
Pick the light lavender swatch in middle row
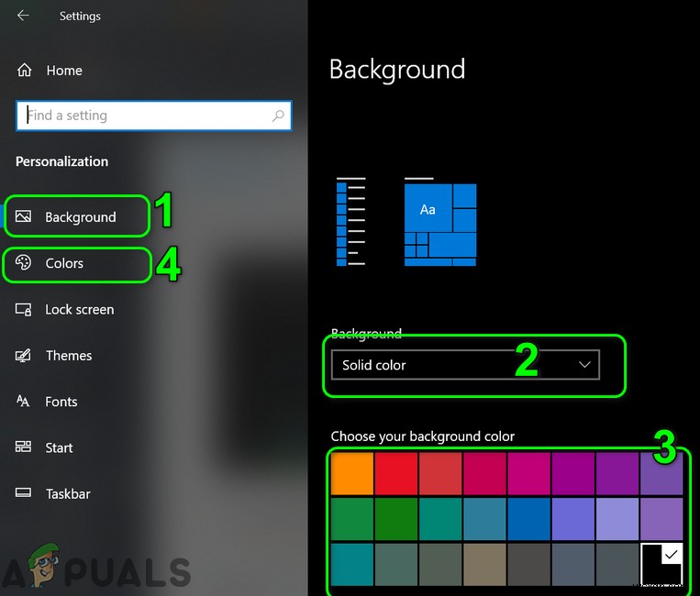[x=617, y=519]
